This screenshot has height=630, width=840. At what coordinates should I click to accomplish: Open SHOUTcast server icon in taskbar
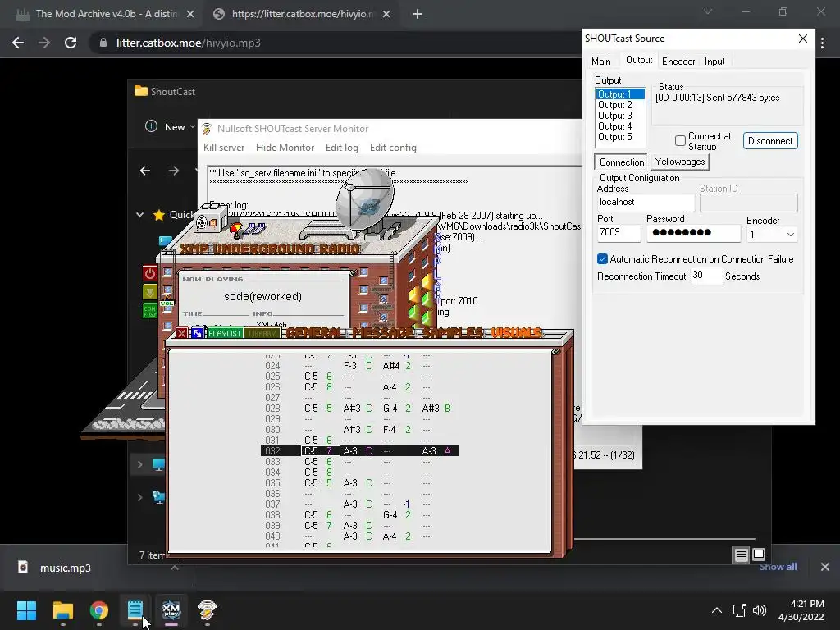click(208, 610)
